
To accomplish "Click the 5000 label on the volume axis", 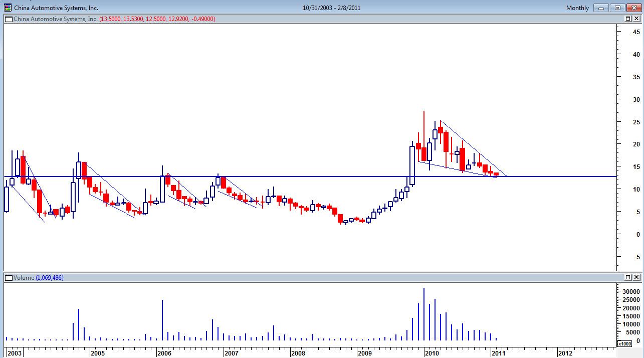I will (632, 332).
